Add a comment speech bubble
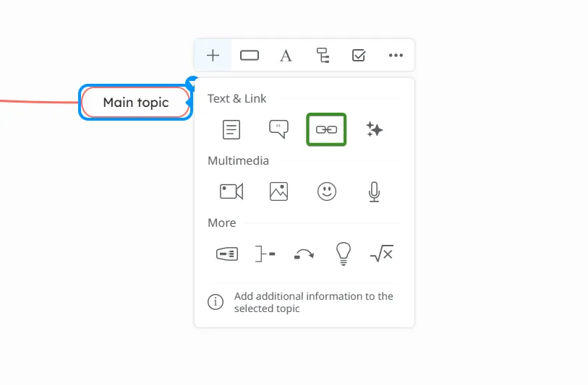Viewport: 588px width, 385px height. pyautogui.click(x=278, y=129)
